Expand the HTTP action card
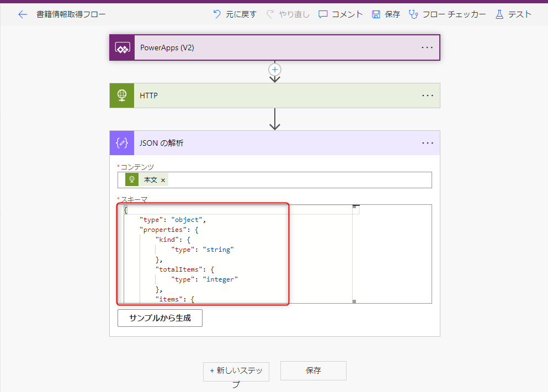 [x=275, y=96]
